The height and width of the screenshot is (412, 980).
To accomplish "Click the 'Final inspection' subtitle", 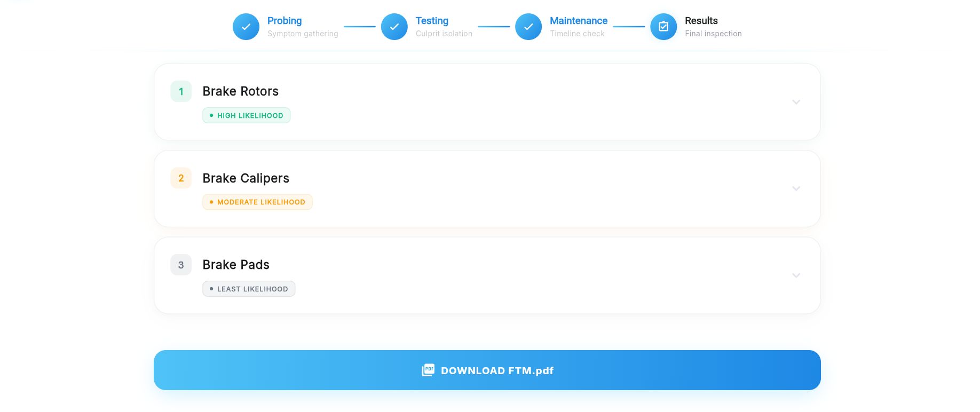I will point(713,34).
